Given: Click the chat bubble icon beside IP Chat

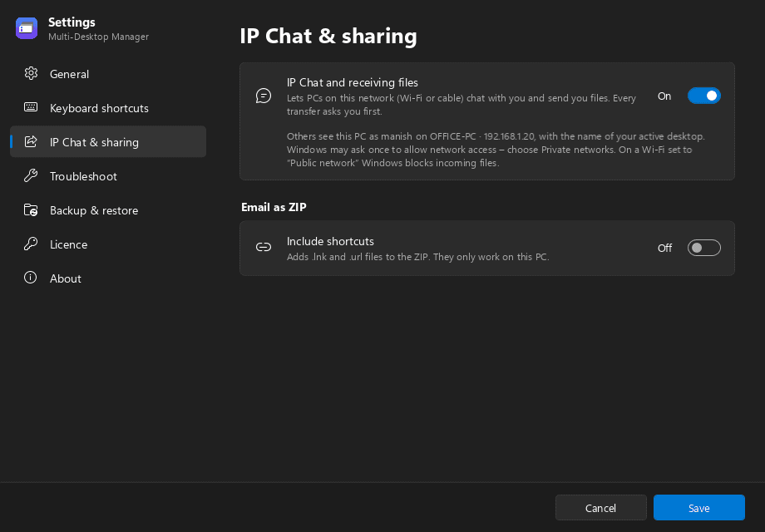Looking at the screenshot, I should (264, 96).
